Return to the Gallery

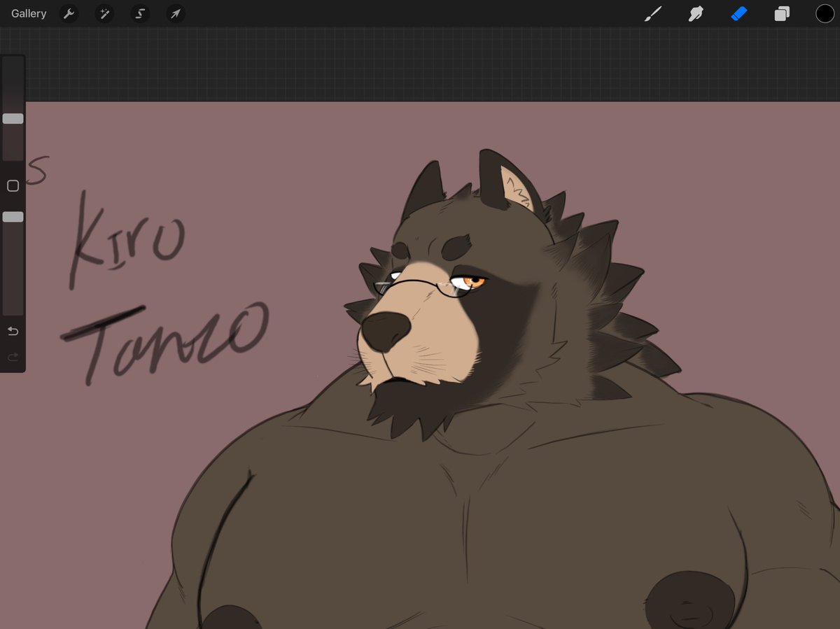(28, 13)
